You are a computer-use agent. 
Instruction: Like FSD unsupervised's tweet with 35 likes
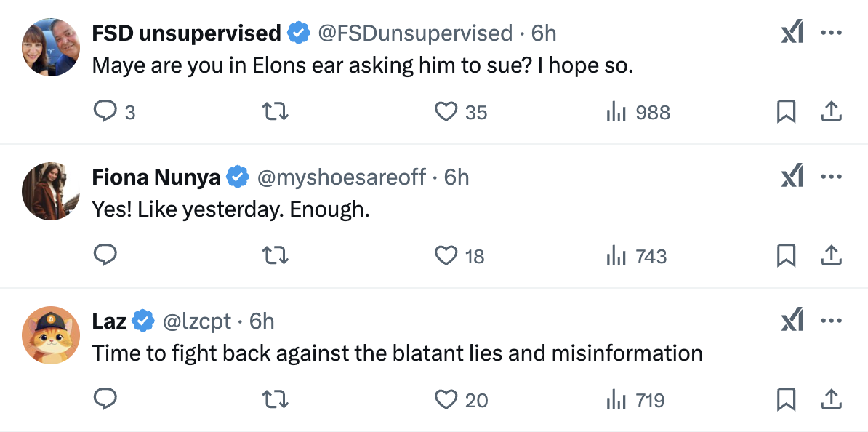(x=445, y=112)
